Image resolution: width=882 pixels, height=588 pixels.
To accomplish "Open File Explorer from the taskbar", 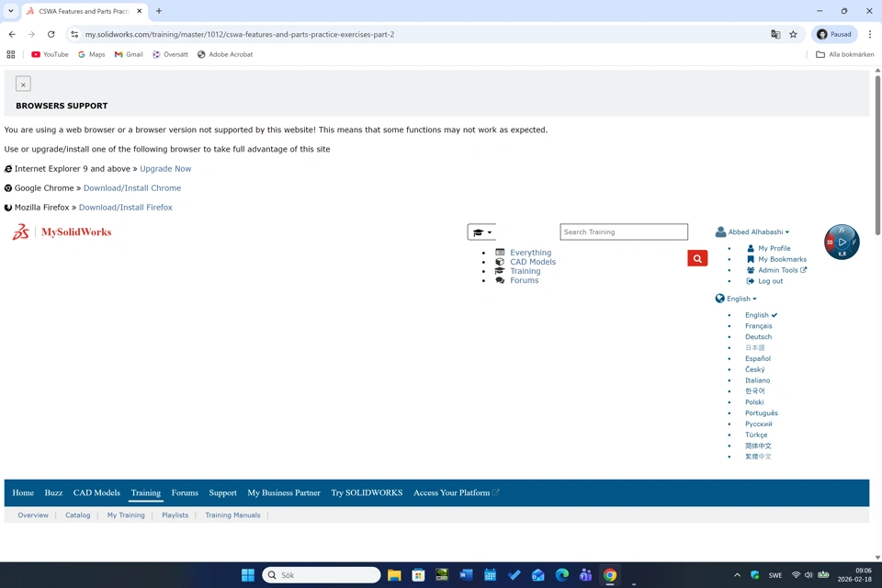I will (x=394, y=575).
